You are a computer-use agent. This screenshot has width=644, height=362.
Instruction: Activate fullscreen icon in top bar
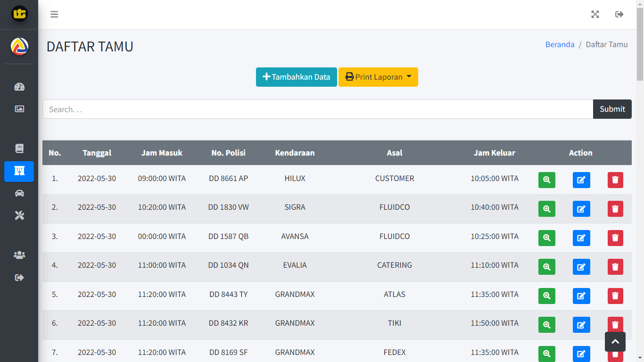[595, 15]
